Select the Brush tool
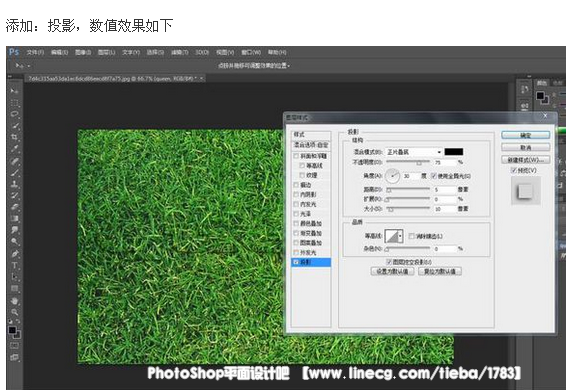Image resolution: width=571 pixels, height=390 pixels. click(x=14, y=172)
